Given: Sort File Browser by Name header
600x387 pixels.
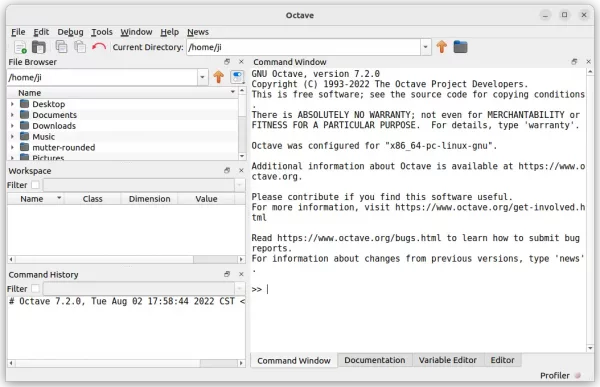Looking at the screenshot, I should click(122, 93).
